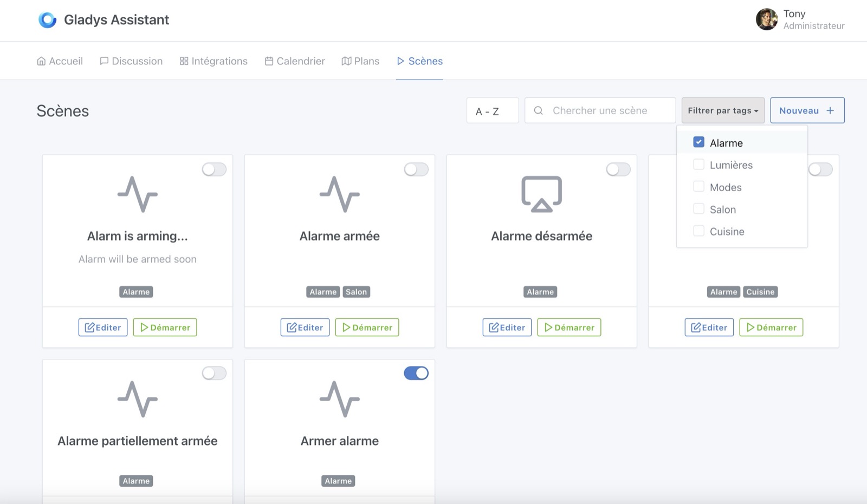Click the pulse icon on Alarm is arming card
867x504 pixels.
click(x=138, y=194)
